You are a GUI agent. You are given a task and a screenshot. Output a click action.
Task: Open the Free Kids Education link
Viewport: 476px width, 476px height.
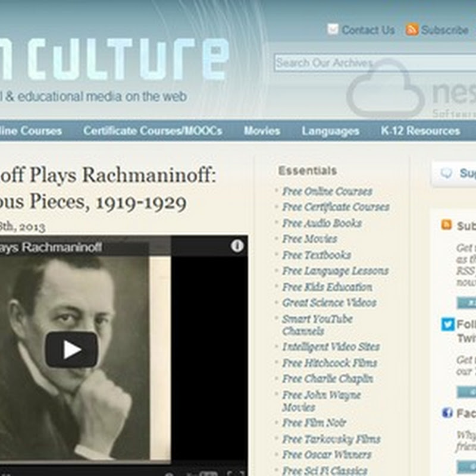point(327,287)
